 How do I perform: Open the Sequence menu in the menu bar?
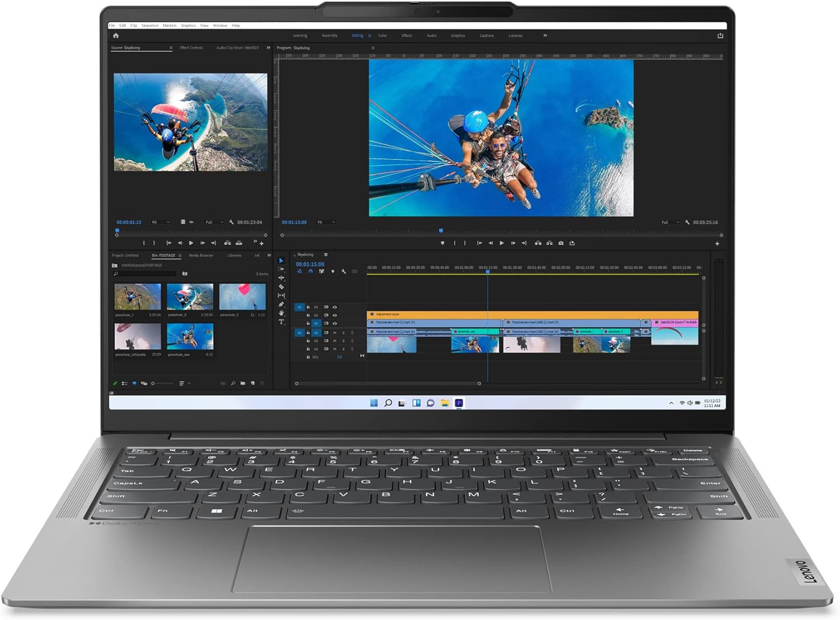click(x=150, y=25)
